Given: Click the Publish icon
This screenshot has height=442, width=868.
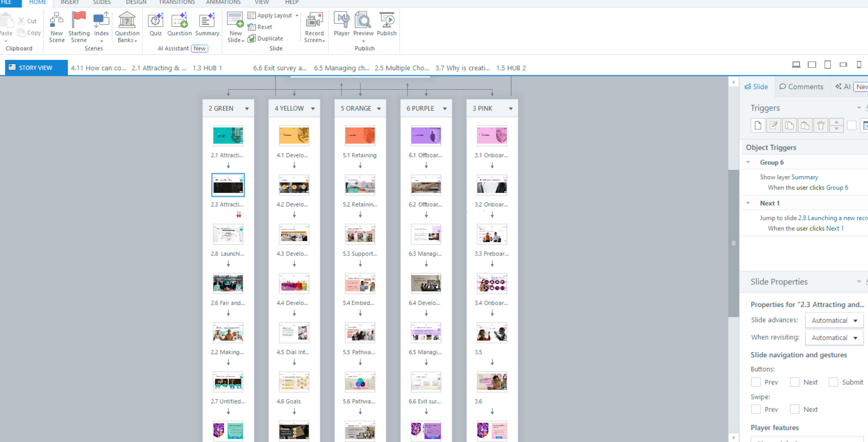Looking at the screenshot, I should click(x=386, y=20).
